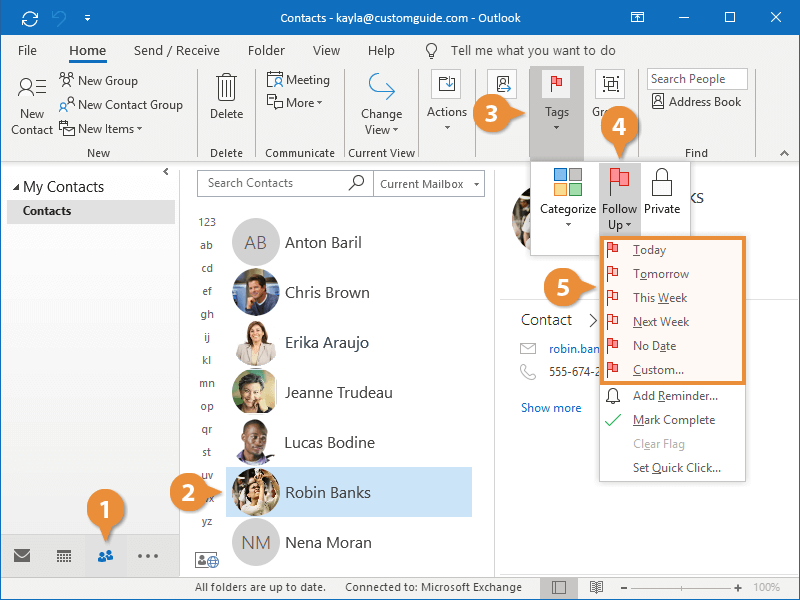800x600 pixels.
Task: Choose No Date follow-up flag
Action: [x=672, y=346]
